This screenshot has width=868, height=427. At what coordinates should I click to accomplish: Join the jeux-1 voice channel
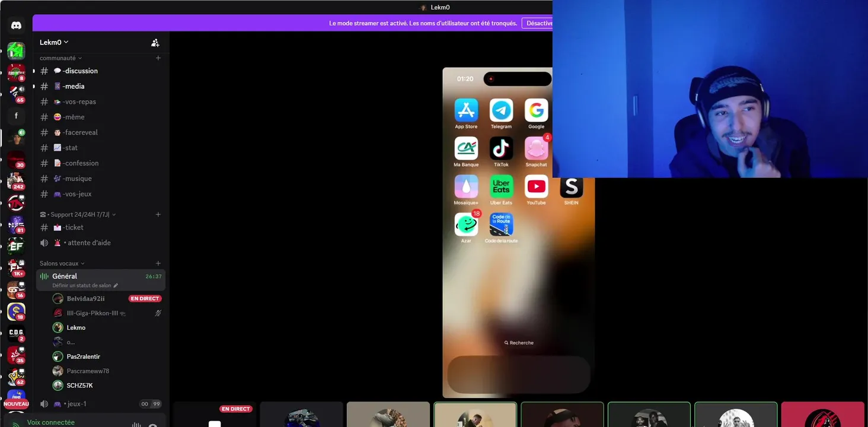pos(101,404)
